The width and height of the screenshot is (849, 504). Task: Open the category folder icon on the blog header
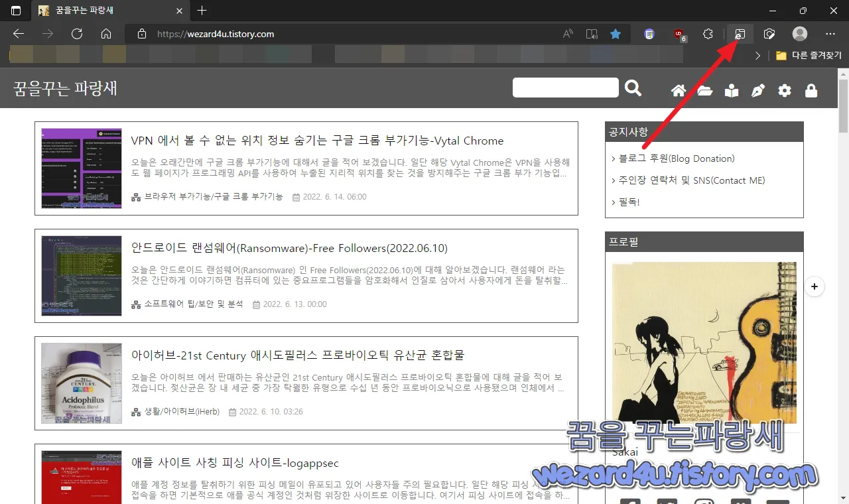point(704,91)
